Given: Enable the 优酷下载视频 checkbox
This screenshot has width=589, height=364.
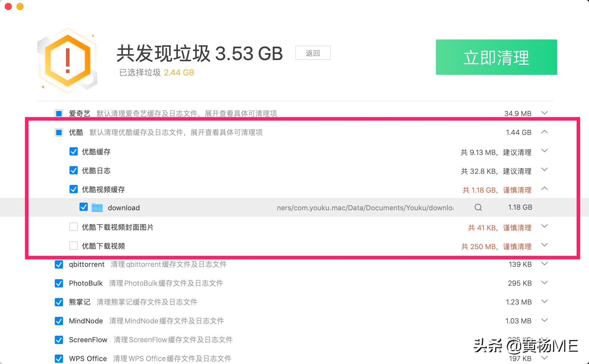Looking at the screenshot, I should point(74,246).
